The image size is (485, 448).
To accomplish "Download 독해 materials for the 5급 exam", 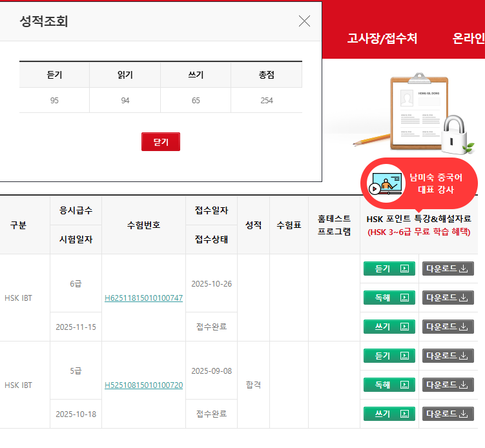I will coord(448,385).
